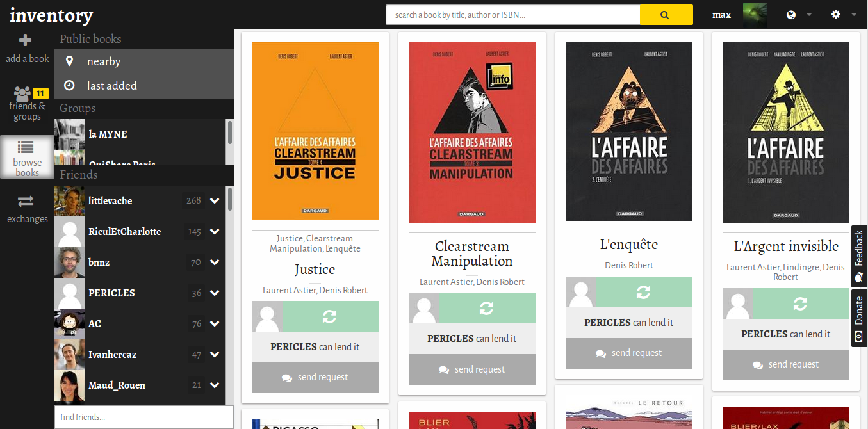Open bnnz's inventory
Image resolution: width=868 pixels, height=429 pixels.
pos(99,262)
